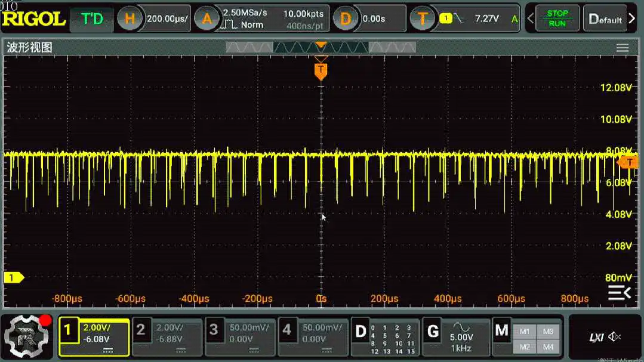Show previous quick-action button with left arrow

531,18
